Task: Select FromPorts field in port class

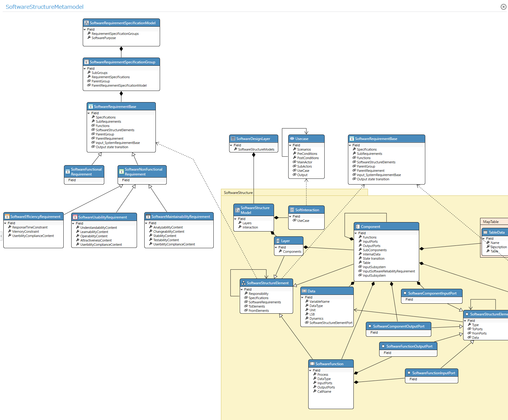Action: pos(479,333)
